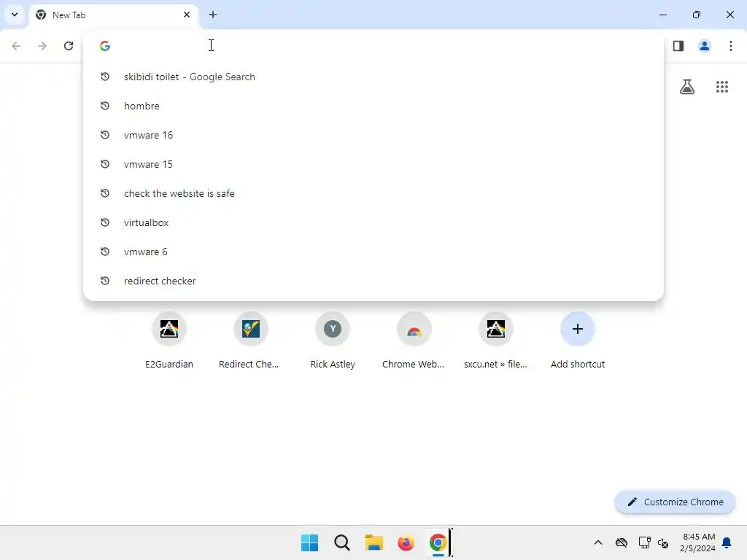Screen dimensions: 747x560
Task: Open the tab search dropdown arrow
Action: coord(15,15)
